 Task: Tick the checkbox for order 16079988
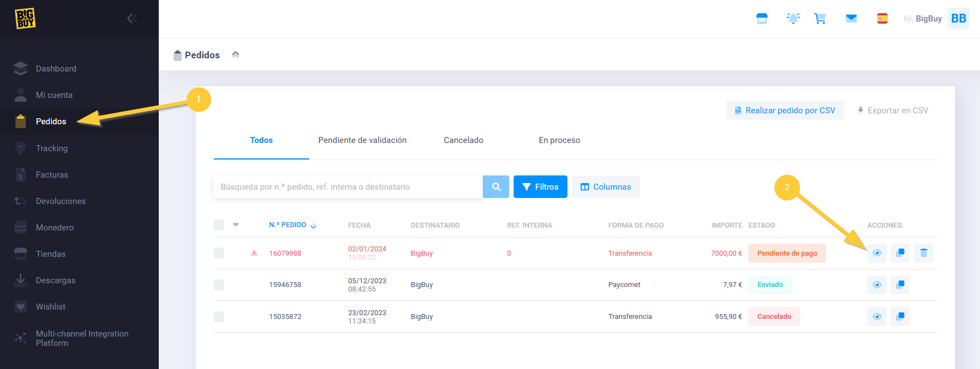coord(219,253)
